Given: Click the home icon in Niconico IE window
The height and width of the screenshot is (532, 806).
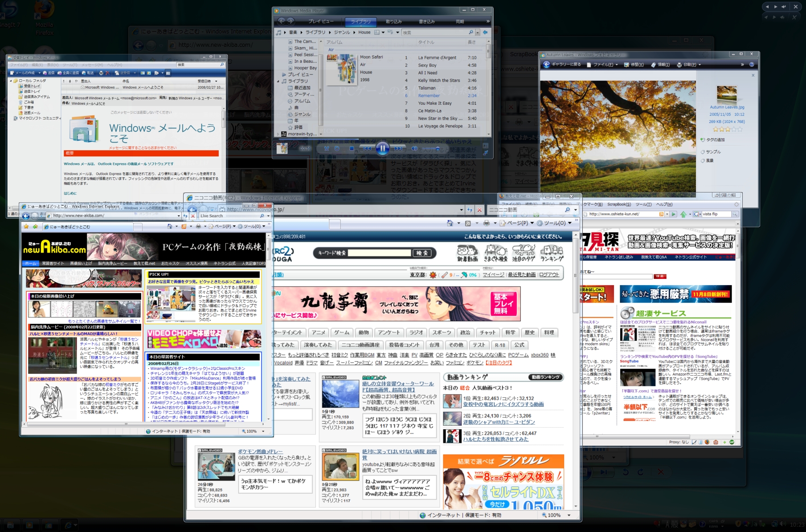Looking at the screenshot, I should point(450,223).
